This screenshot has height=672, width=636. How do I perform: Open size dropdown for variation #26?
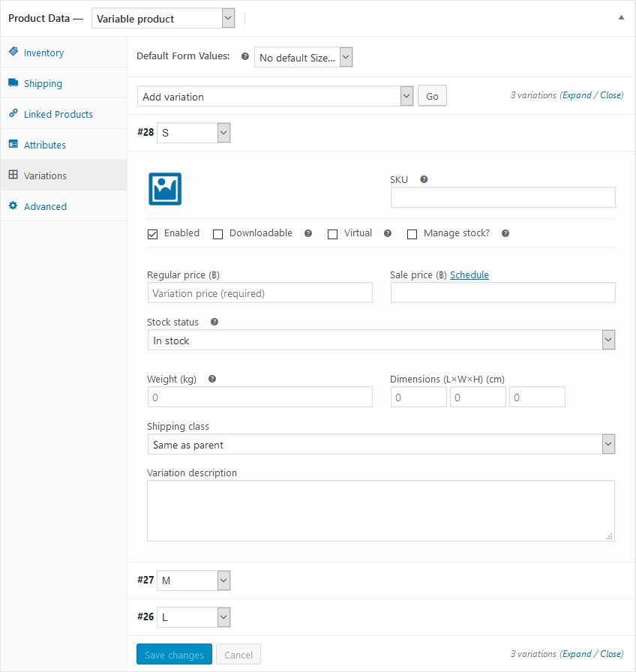193,617
